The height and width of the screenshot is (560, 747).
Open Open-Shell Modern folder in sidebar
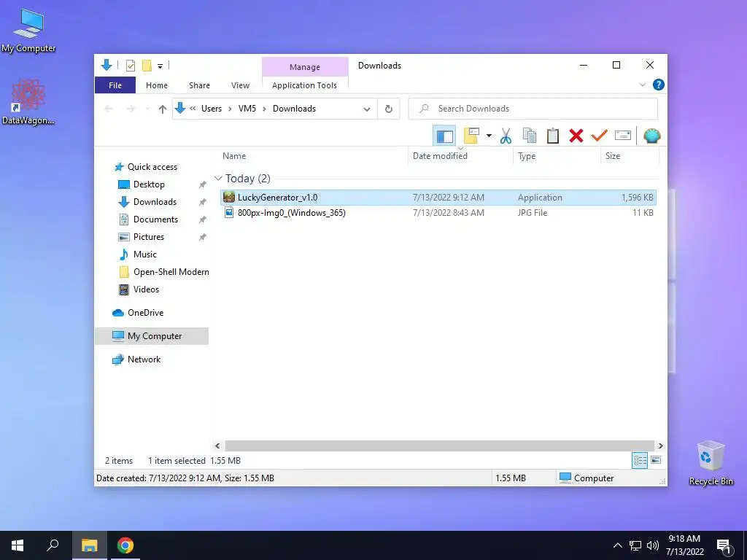[x=171, y=272]
